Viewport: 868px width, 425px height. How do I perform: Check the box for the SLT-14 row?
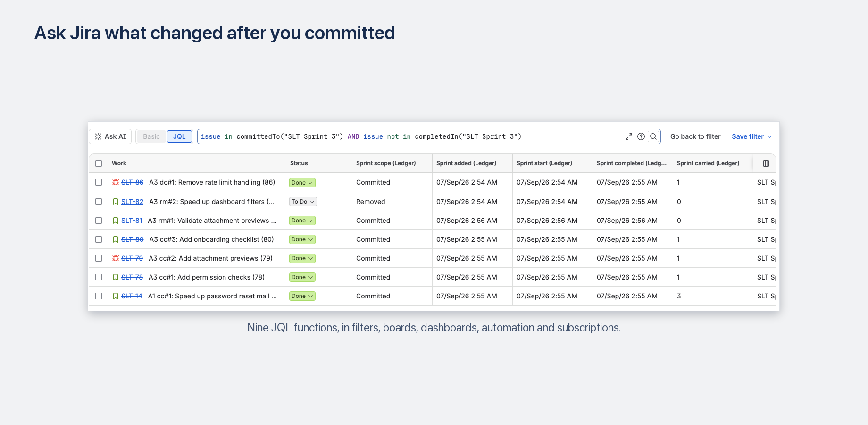(x=99, y=296)
